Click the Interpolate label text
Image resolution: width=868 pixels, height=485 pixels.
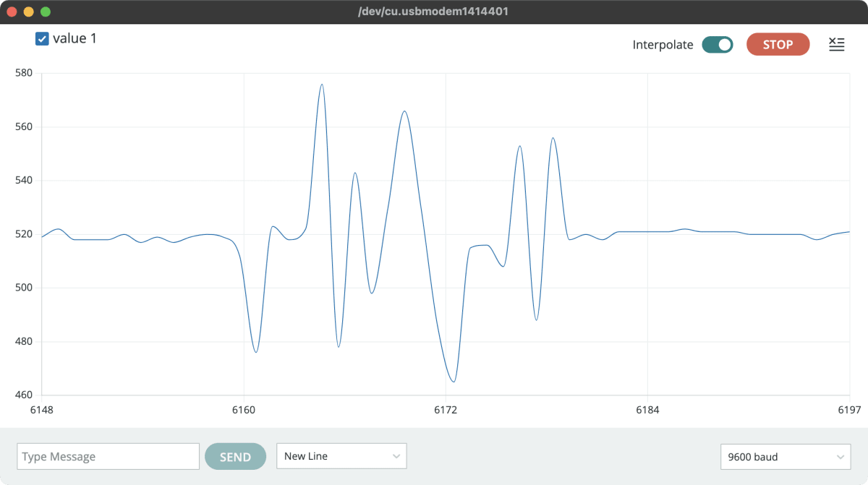pyautogui.click(x=663, y=45)
